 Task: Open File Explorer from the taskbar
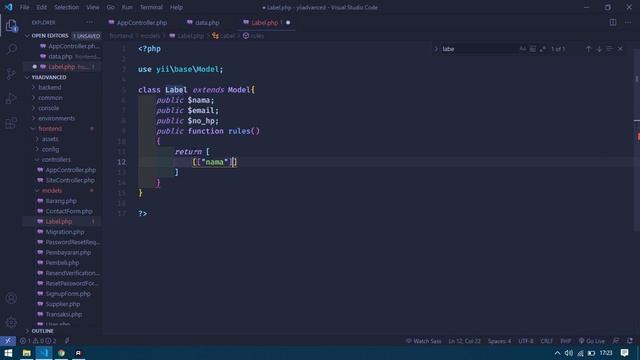click(27, 353)
